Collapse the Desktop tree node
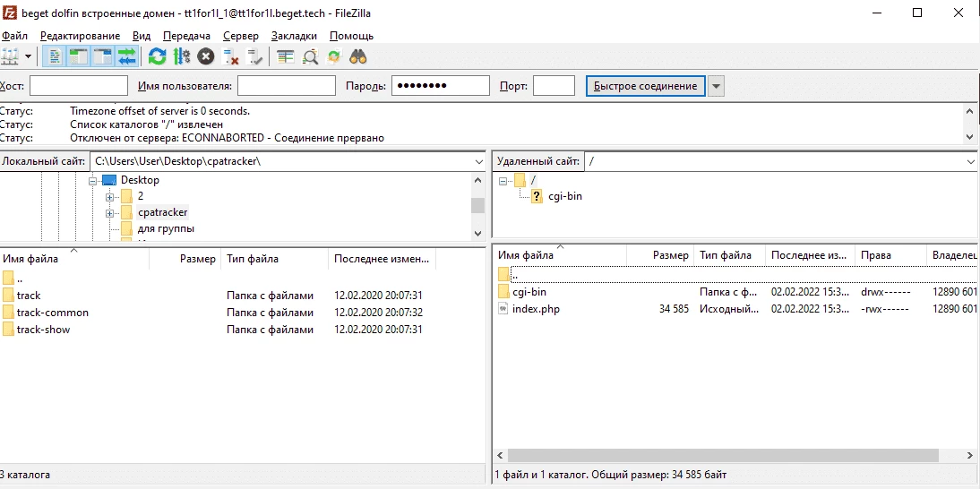980x489 pixels. tap(93, 180)
